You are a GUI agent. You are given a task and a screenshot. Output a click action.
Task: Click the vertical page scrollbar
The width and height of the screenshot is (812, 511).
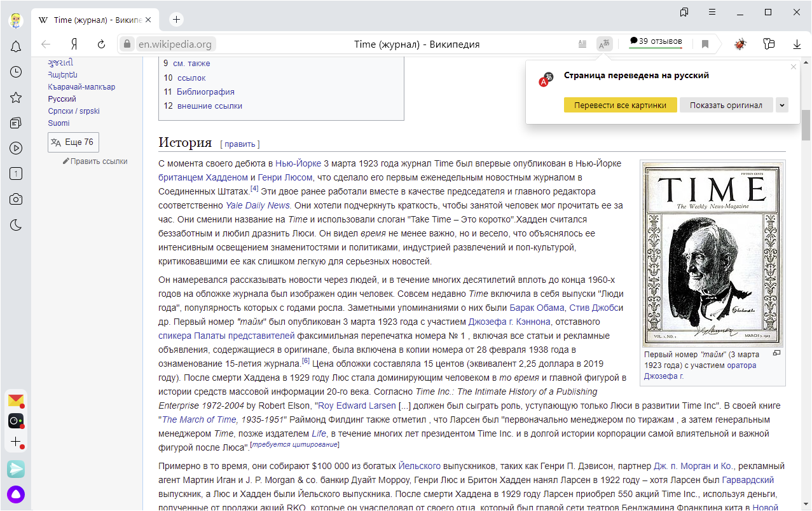click(x=806, y=126)
